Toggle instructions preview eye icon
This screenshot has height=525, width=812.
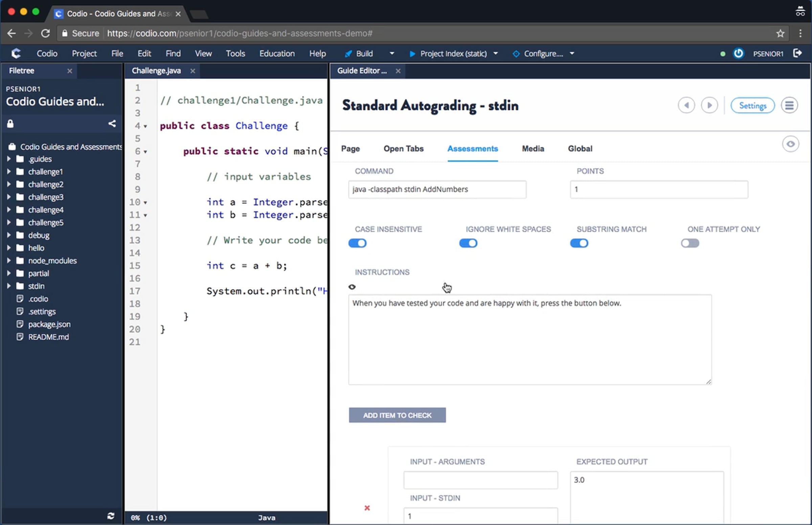[x=352, y=287]
